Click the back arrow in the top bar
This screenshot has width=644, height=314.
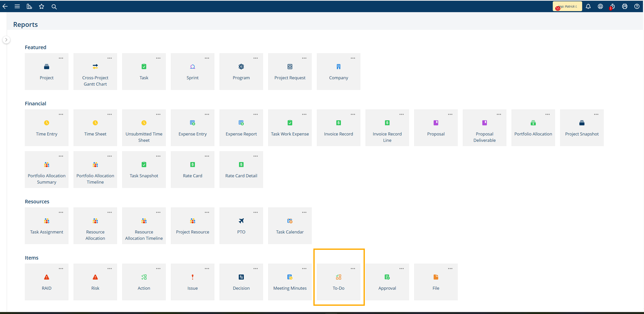(5, 7)
